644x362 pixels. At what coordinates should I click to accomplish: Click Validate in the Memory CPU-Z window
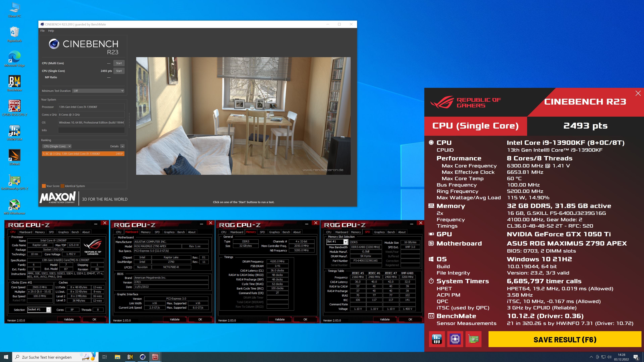(x=280, y=319)
